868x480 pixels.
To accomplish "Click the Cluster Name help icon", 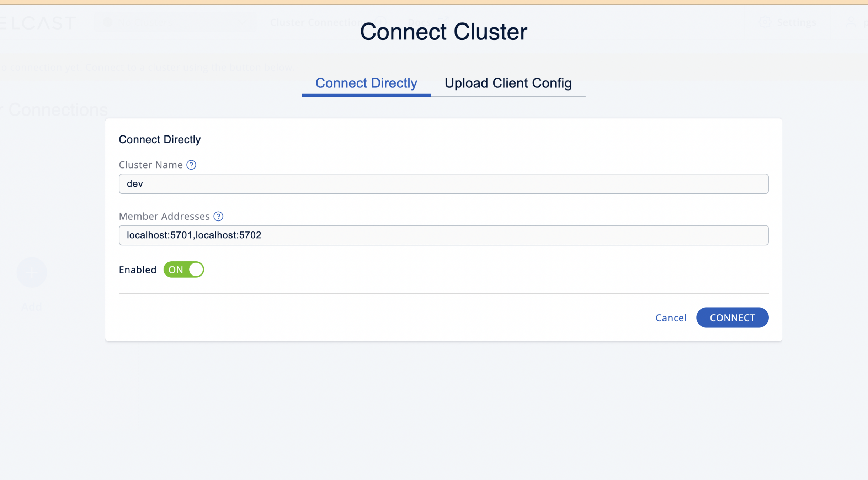I will (x=191, y=165).
